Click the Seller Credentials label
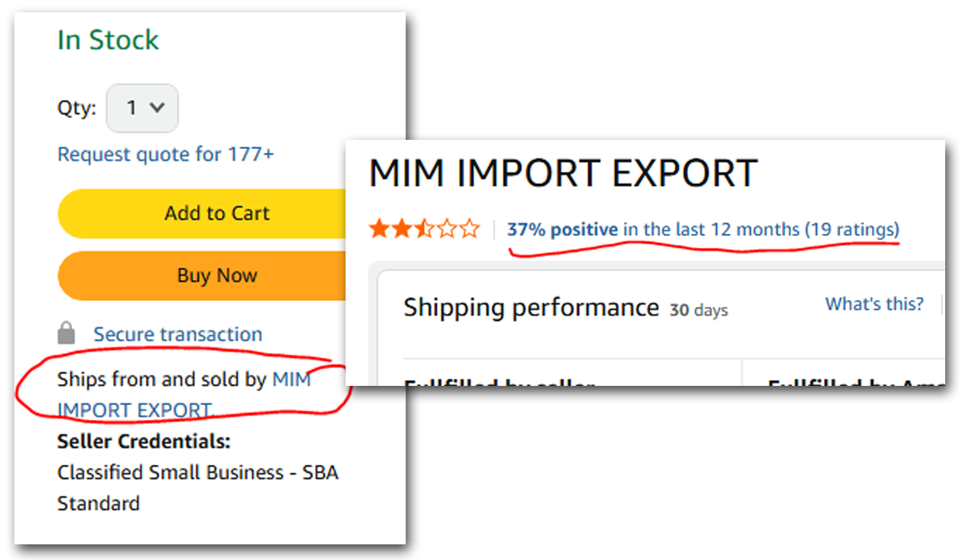This screenshot has width=979, height=560. click(143, 441)
